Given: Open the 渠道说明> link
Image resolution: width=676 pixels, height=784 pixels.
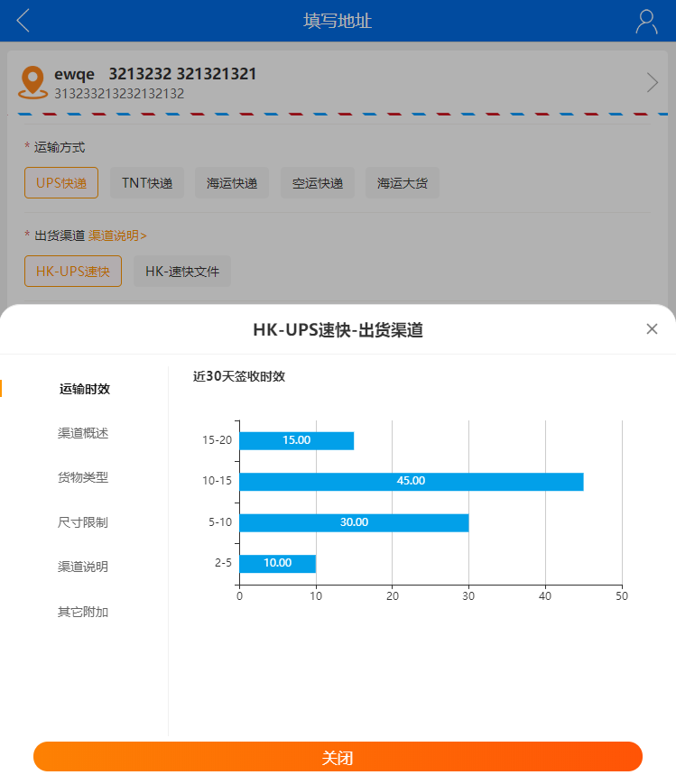Looking at the screenshot, I should [x=117, y=235].
